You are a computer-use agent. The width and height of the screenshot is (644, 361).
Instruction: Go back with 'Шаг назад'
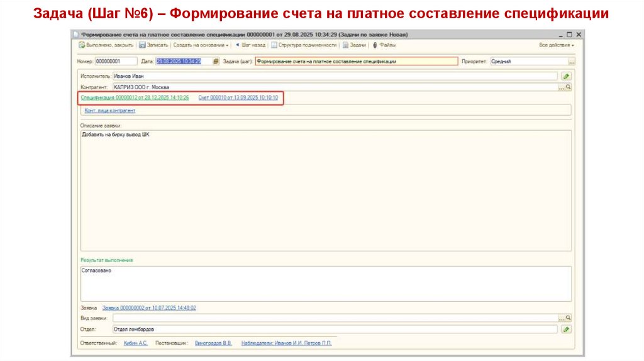coord(250,45)
